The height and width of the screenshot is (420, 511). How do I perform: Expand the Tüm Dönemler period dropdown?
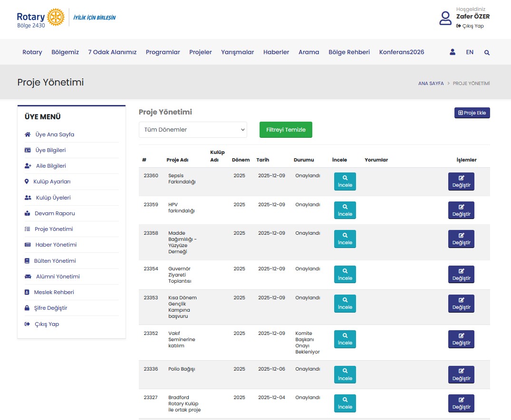click(x=193, y=130)
